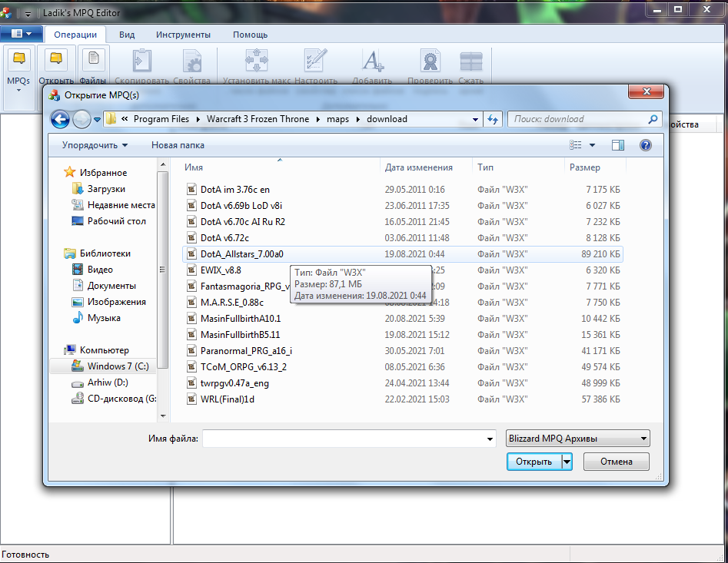The width and height of the screenshot is (728, 563).
Task: Open the application menu button dropdown
Action: point(22,34)
